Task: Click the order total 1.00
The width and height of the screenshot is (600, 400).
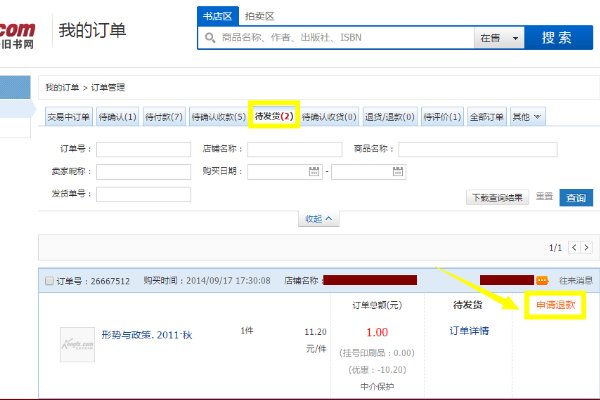Action: coord(377,332)
